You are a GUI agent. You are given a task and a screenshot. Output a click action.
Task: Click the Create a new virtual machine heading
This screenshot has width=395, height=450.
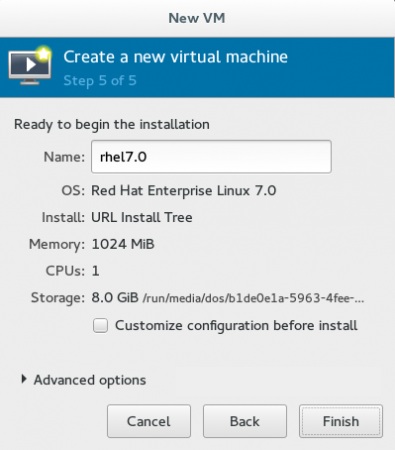176,57
